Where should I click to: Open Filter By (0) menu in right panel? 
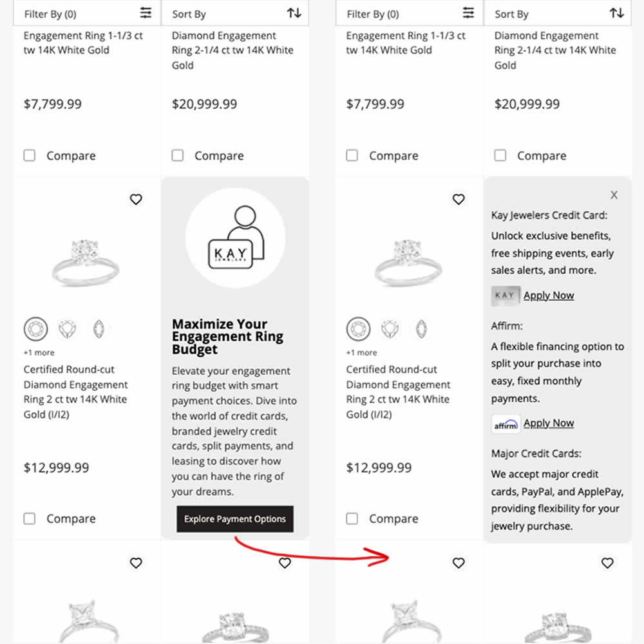click(410, 14)
